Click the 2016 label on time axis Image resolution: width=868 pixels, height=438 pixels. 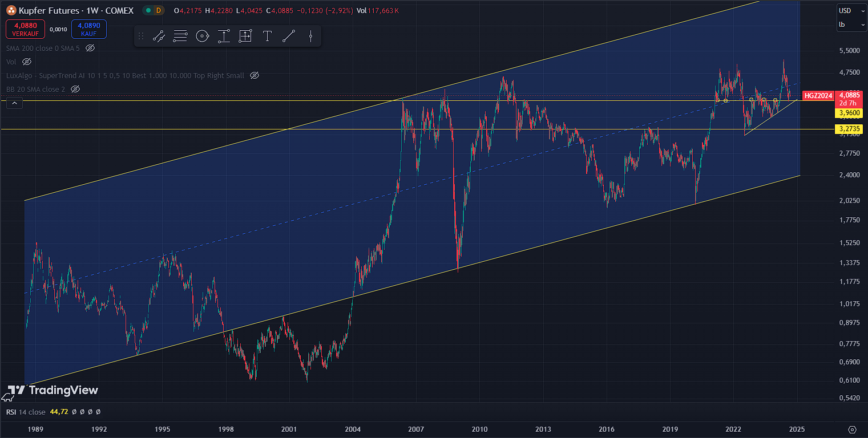coord(607,428)
